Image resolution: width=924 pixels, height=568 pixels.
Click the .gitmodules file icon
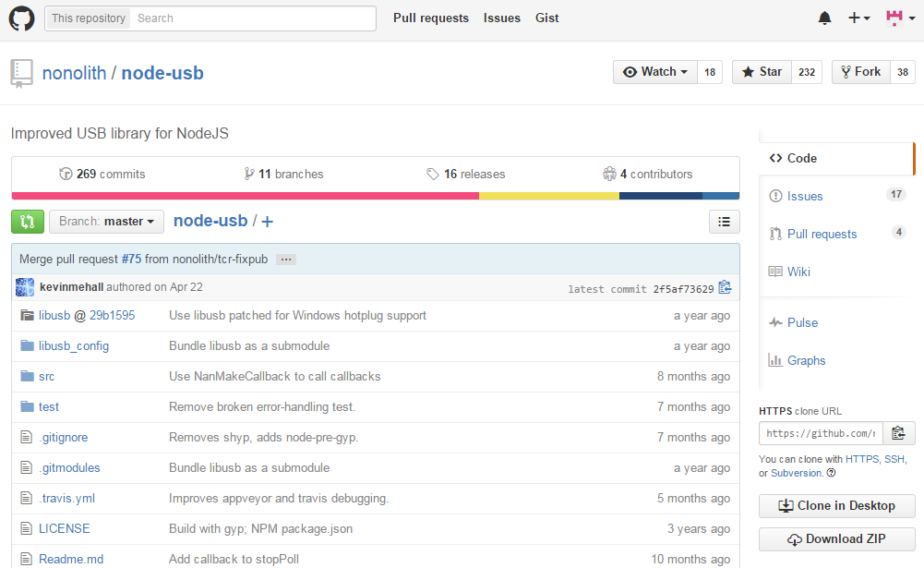point(26,467)
